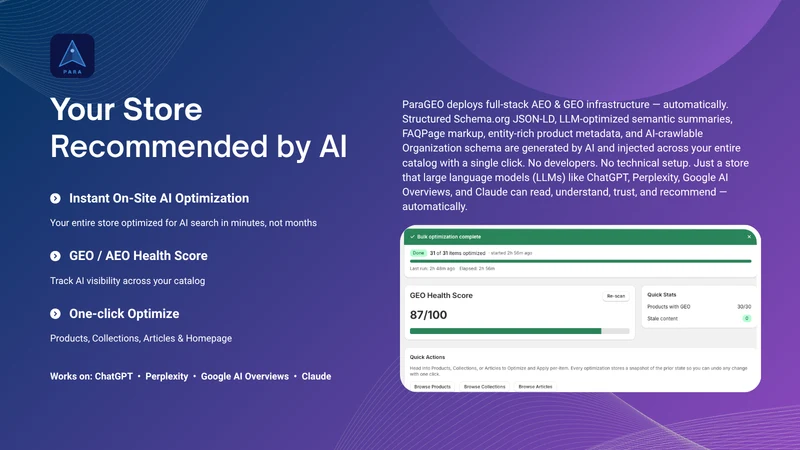Open Browse Articles
The image size is (800, 450).
coord(535,387)
